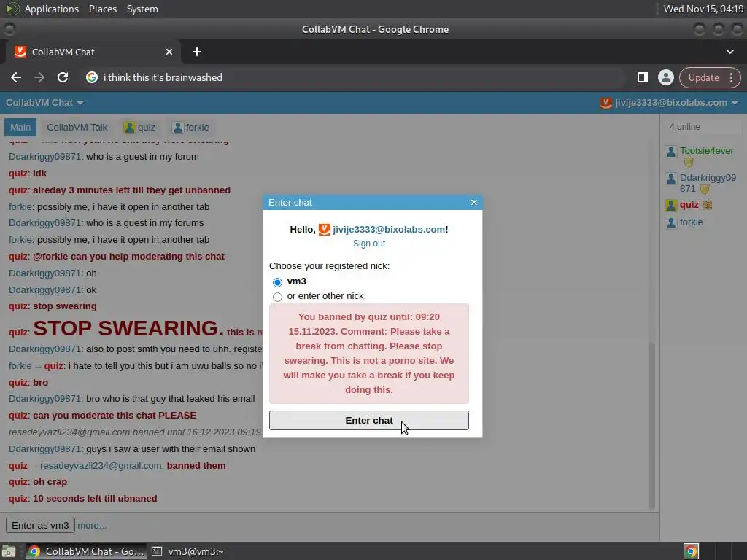Click 'oh crap' message by quiz

(50, 482)
